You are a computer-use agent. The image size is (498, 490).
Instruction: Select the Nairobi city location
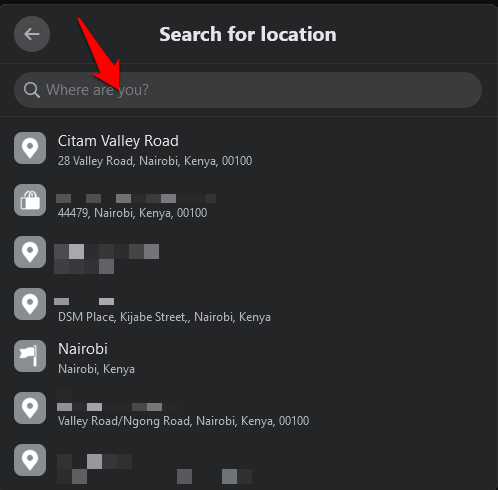point(249,356)
